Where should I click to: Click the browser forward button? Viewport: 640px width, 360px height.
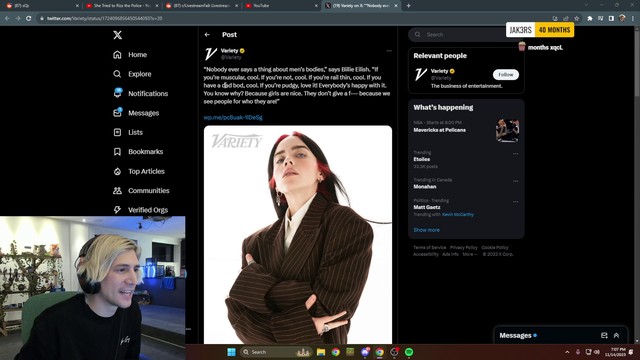[18, 18]
